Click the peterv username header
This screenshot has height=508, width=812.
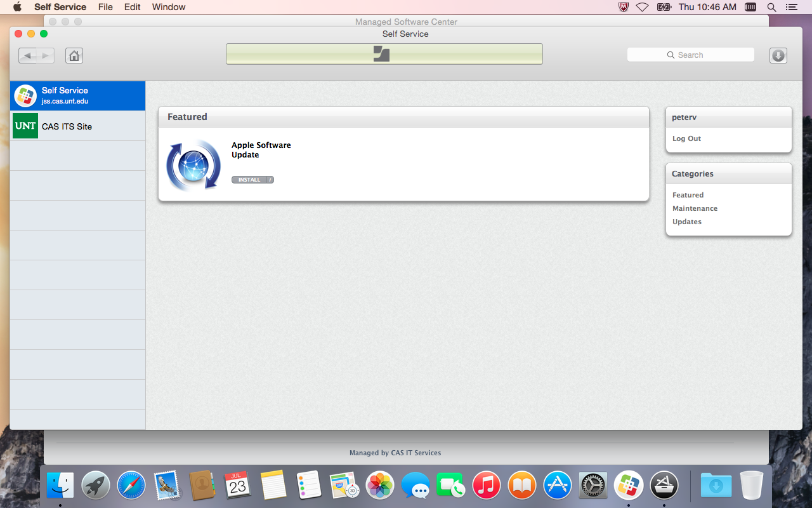point(729,117)
